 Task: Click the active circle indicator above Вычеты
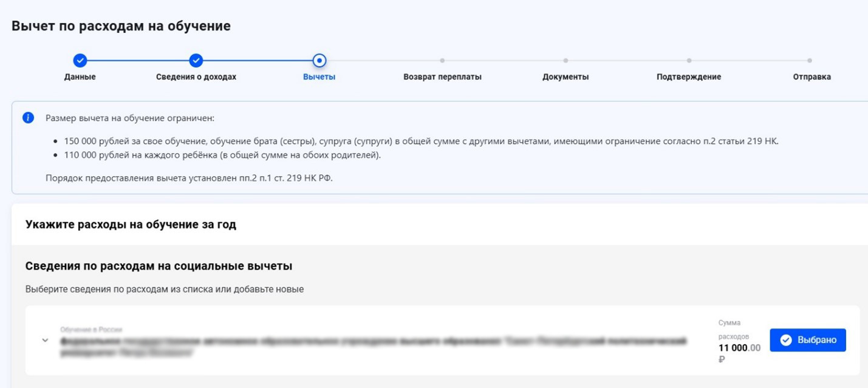point(319,60)
